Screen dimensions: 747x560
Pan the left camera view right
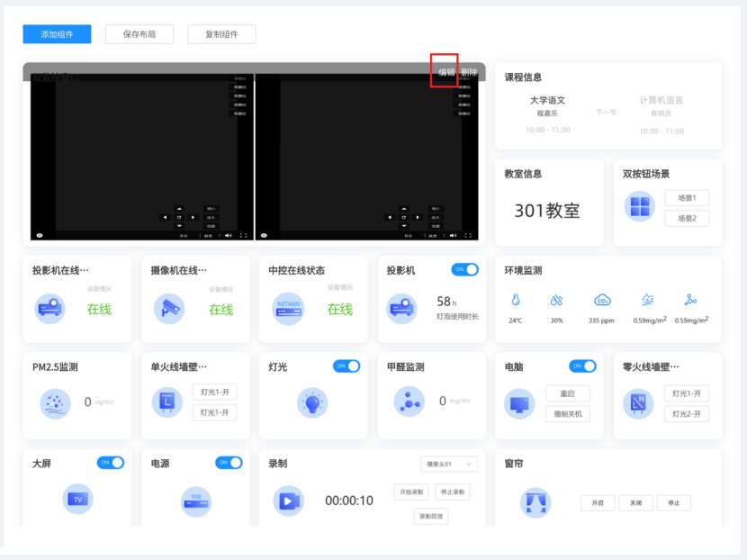pyautogui.click(x=193, y=217)
